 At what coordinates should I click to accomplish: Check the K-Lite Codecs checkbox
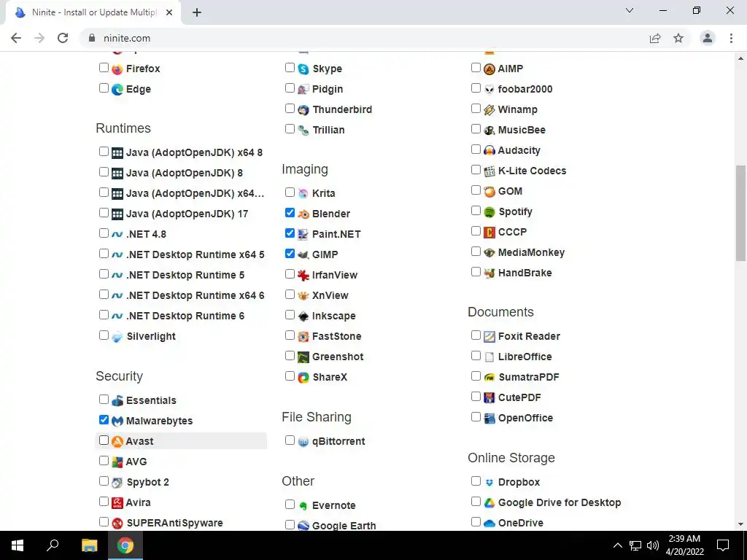pyautogui.click(x=476, y=170)
